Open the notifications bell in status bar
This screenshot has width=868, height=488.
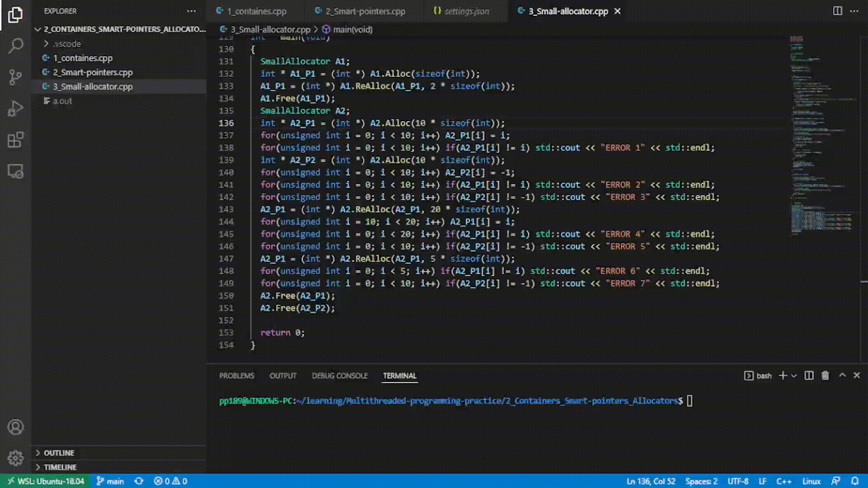tap(855, 481)
